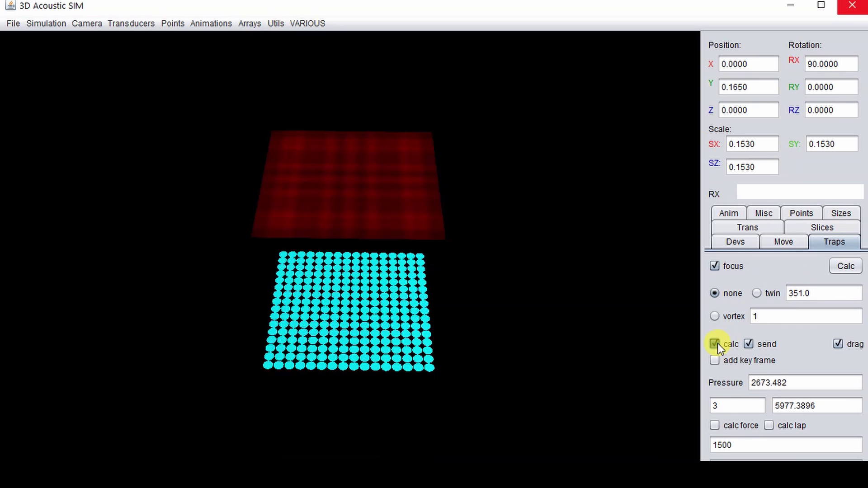Select the twin radio button
The width and height of the screenshot is (868, 488).
(756, 293)
